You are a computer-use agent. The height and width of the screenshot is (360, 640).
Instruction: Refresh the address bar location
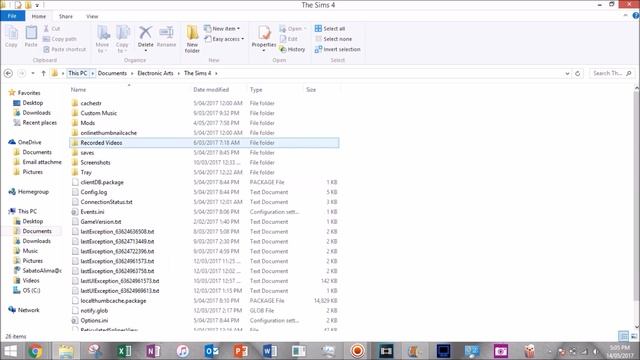(x=578, y=73)
